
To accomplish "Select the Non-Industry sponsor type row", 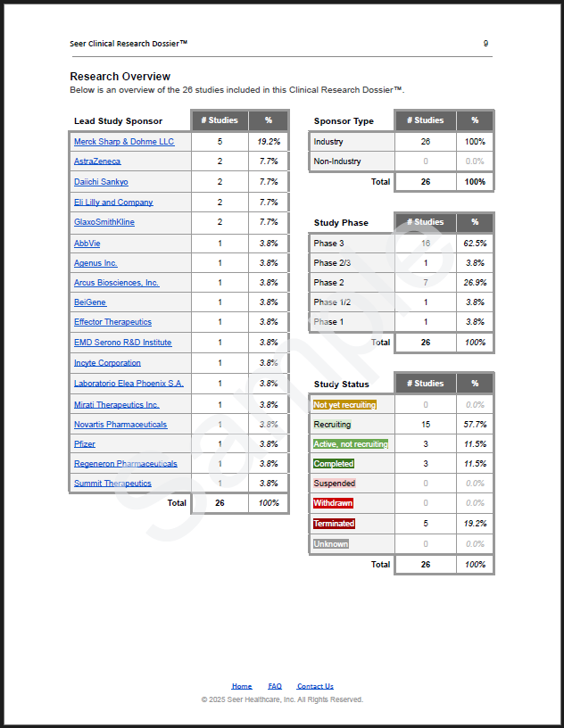I will (401, 161).
